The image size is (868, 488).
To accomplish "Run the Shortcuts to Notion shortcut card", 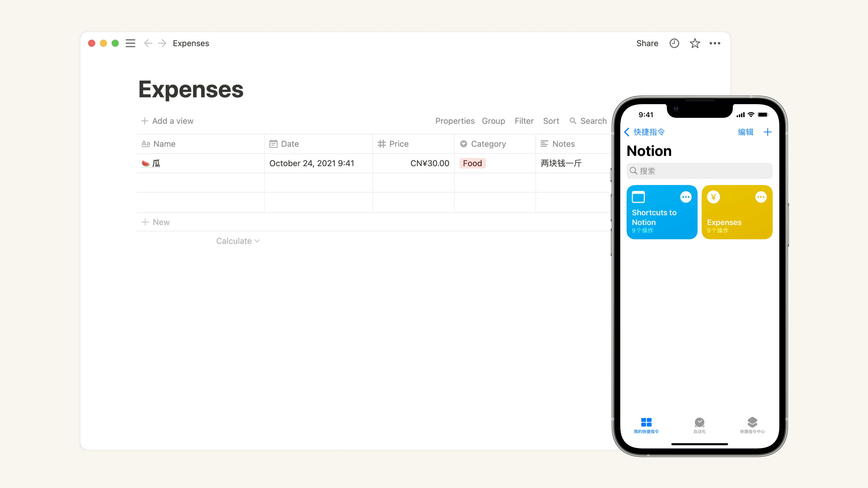I will [x=661, y=212].
